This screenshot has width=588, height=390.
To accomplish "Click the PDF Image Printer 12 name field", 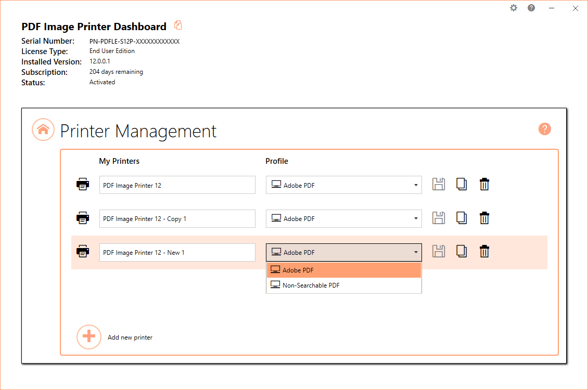I will tap(177, 185).
